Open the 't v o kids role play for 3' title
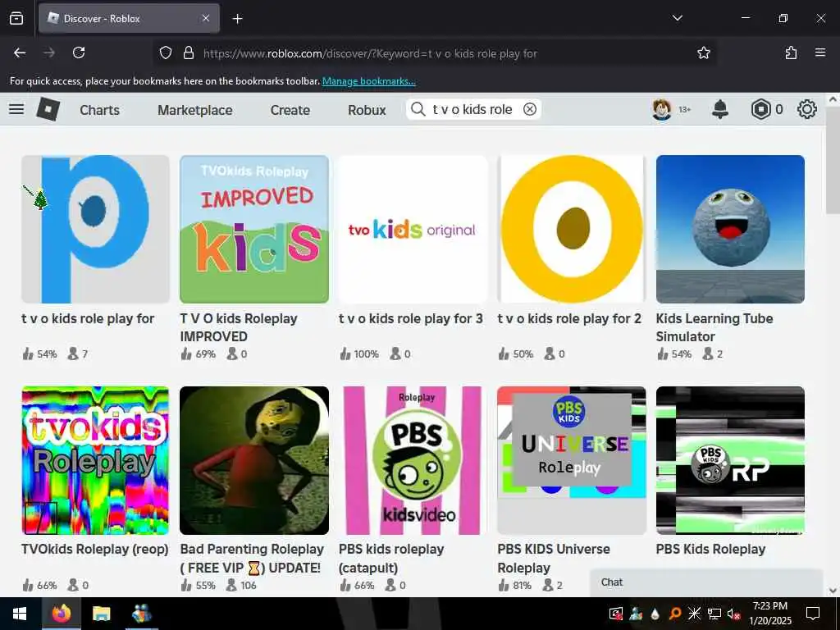Image resolution: width=840 pixels, height=630 pixels. click(411, 319)
